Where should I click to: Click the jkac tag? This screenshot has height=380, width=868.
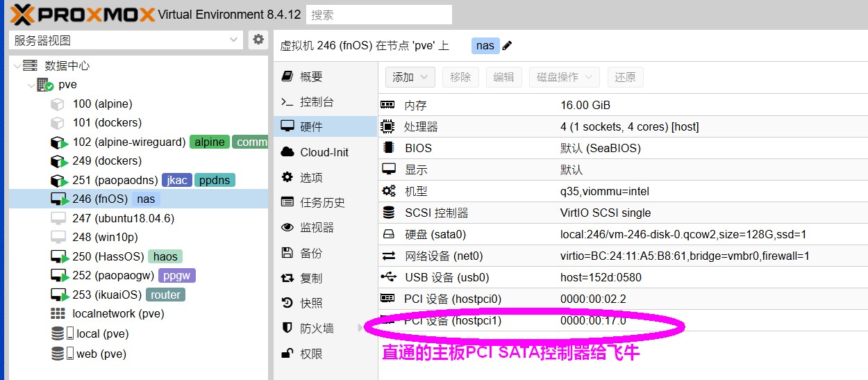click(177, 180)
